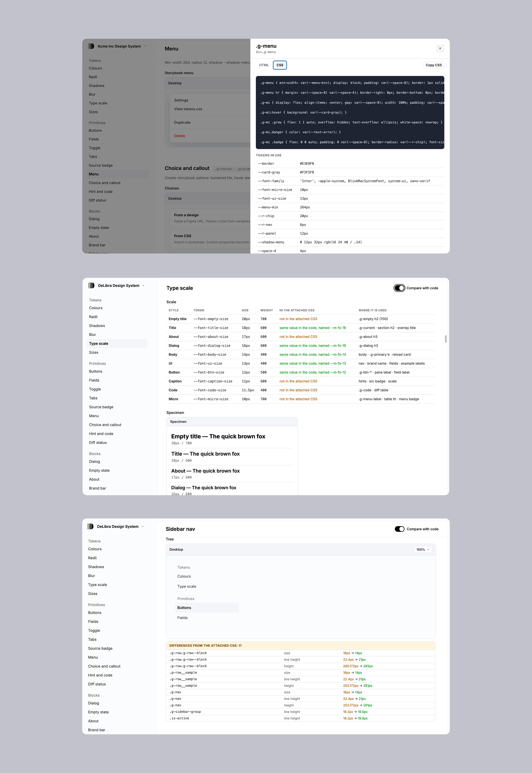
Task: Click the --menu-min token name
Action: point(268,207)
